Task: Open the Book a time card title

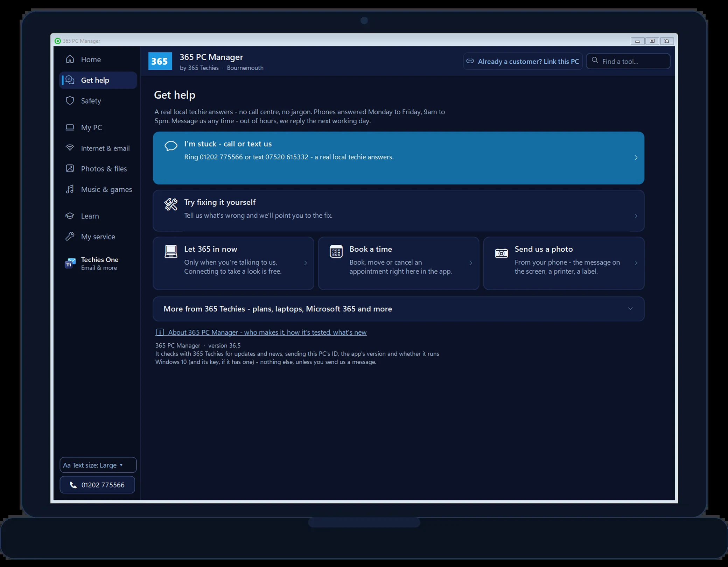Action: [x=371, y=249]
